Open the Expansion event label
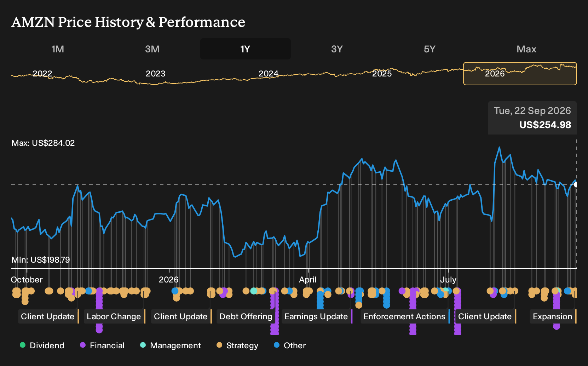588x366 pixels. (553, 316)
